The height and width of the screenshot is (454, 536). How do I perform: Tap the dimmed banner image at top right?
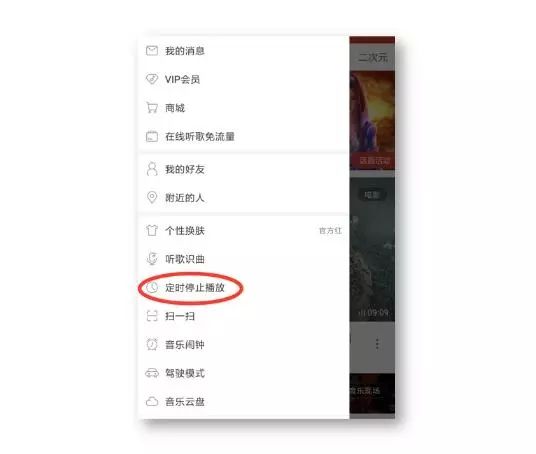[372, 121]
